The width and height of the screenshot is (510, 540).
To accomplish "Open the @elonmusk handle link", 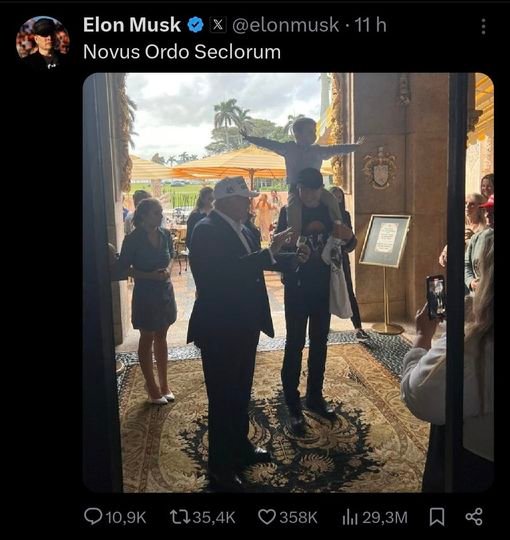I will [285, 25].
